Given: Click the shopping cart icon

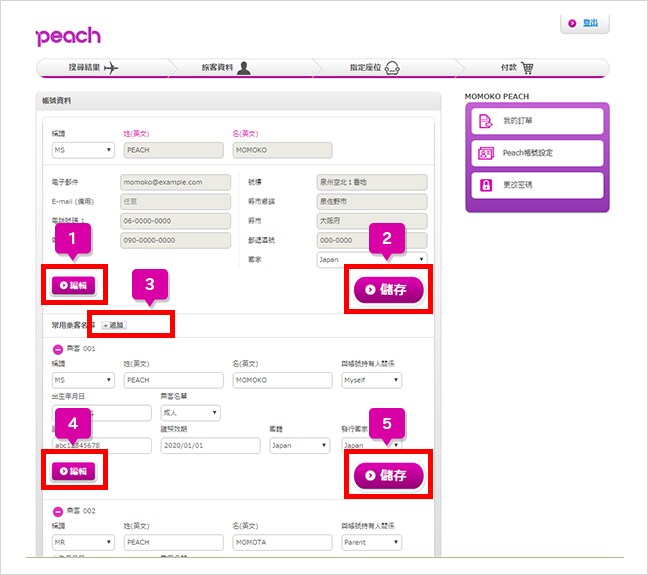Looking at the screenshot, I should coord(527,67).
